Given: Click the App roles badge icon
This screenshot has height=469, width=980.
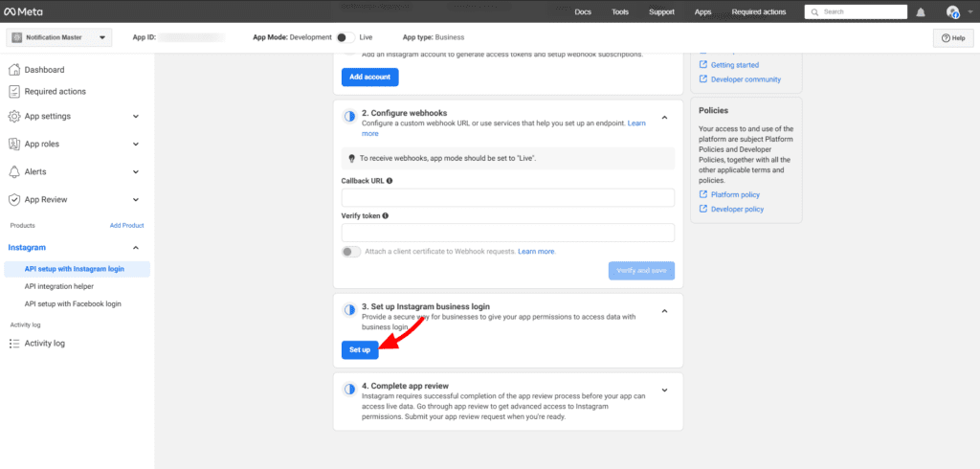Looking at the screenshot, I should (14, 144).
